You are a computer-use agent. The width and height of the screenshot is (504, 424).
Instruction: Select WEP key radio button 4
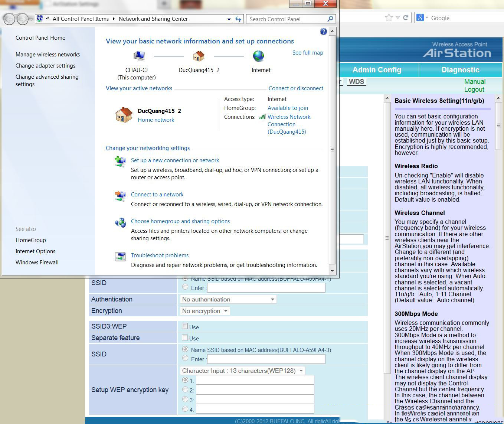(x=185, y=409)
